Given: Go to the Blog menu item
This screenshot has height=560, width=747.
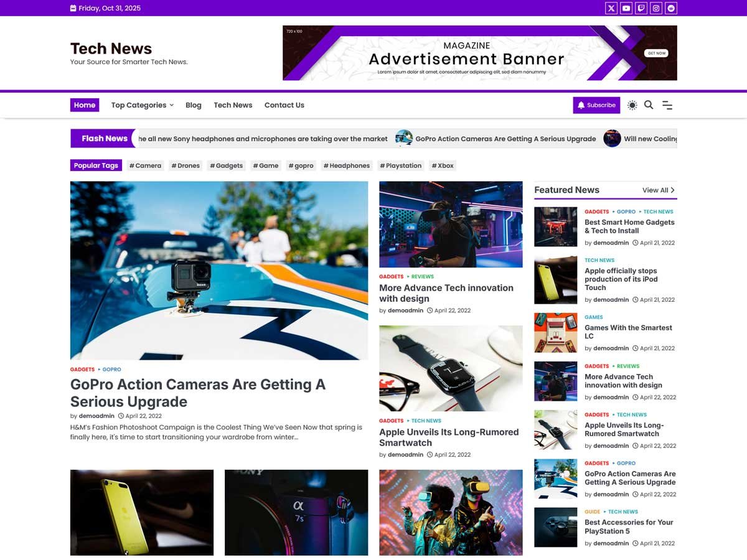Looking at the screenshot, I should click(x=194, y=105).
